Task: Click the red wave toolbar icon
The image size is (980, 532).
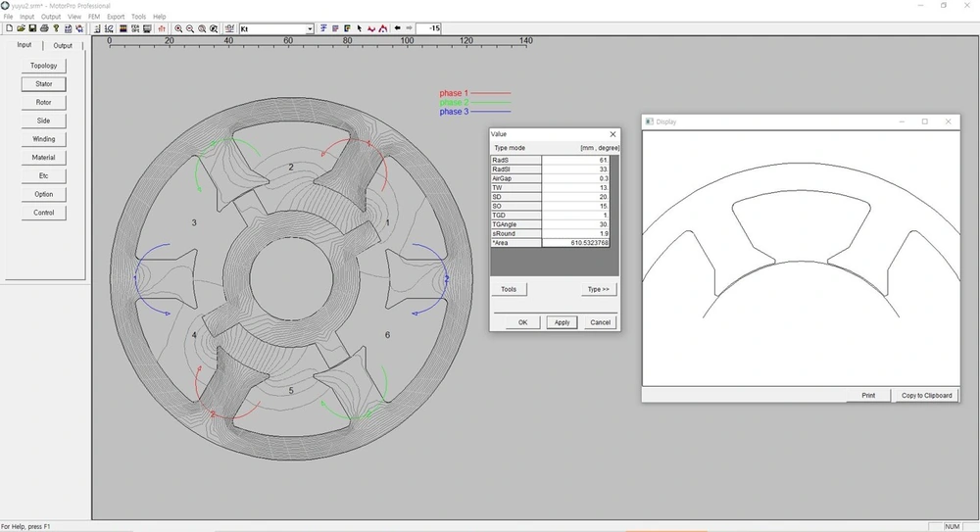Action: point(371,28)
